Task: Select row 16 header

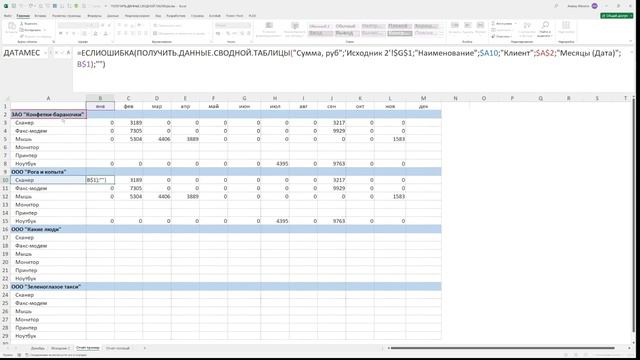Action: pyautogui.click(x=5, y=229)
